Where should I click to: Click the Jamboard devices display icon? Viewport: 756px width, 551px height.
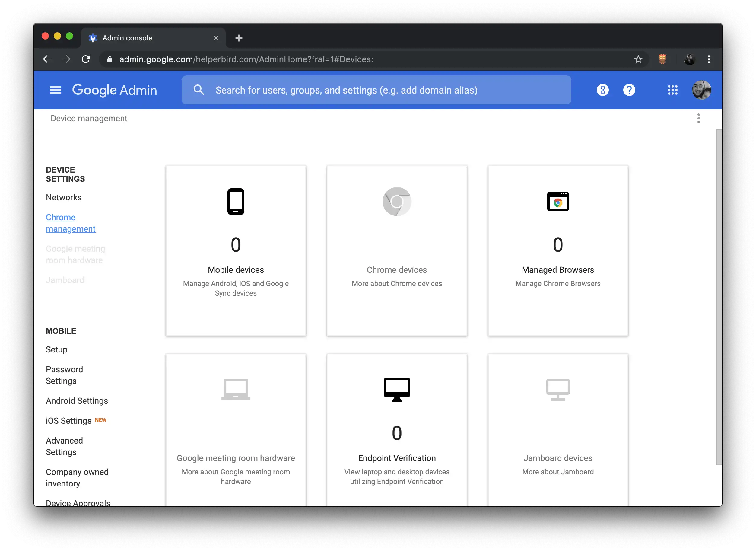pyautogui.click(x=557, y=390)
